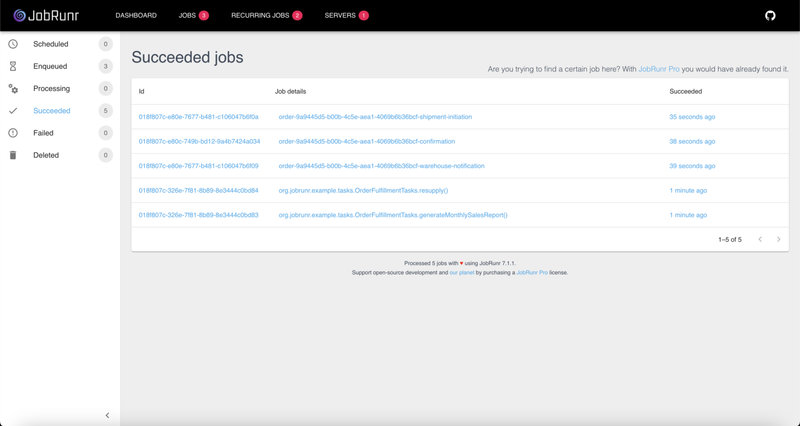Select Processing in the sidebar
This screenshot has width=800, height=426.
coord(52,88)
